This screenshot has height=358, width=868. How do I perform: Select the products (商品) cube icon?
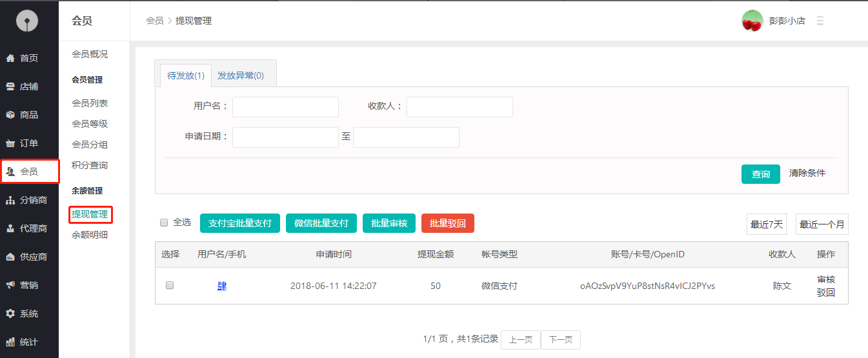point(10,115)
